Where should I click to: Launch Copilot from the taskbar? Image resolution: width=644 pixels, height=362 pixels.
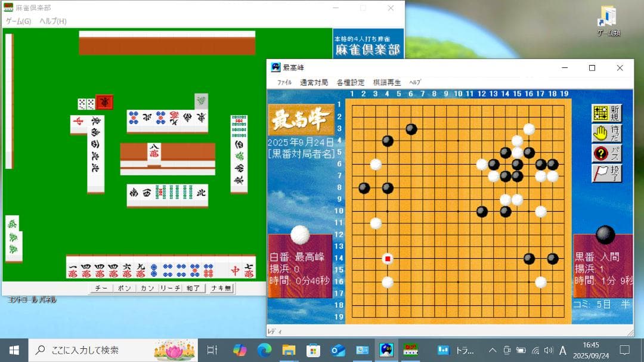pyautogui.click(x=240, y=350)
